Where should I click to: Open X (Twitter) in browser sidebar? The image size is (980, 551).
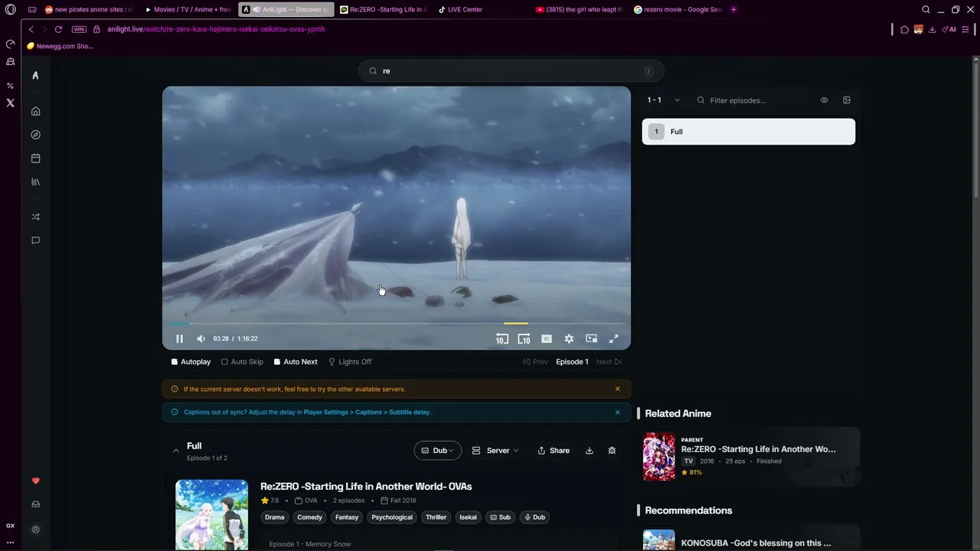point(10,103)
